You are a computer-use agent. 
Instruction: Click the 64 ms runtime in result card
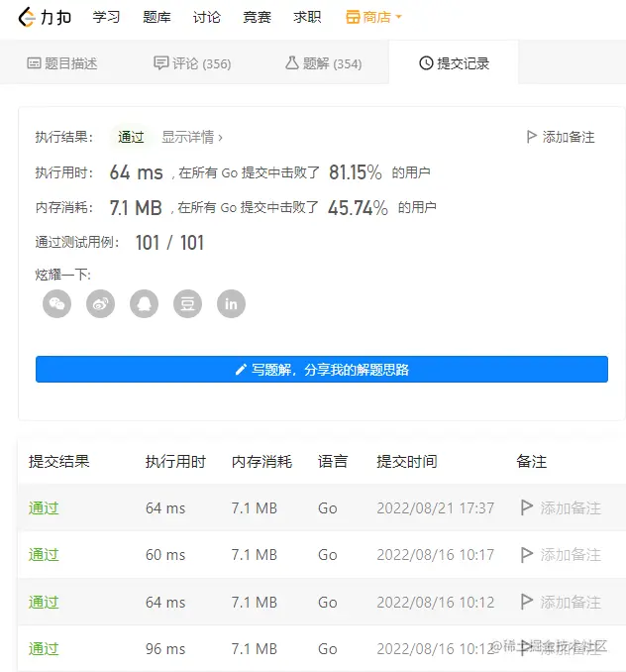136,172
